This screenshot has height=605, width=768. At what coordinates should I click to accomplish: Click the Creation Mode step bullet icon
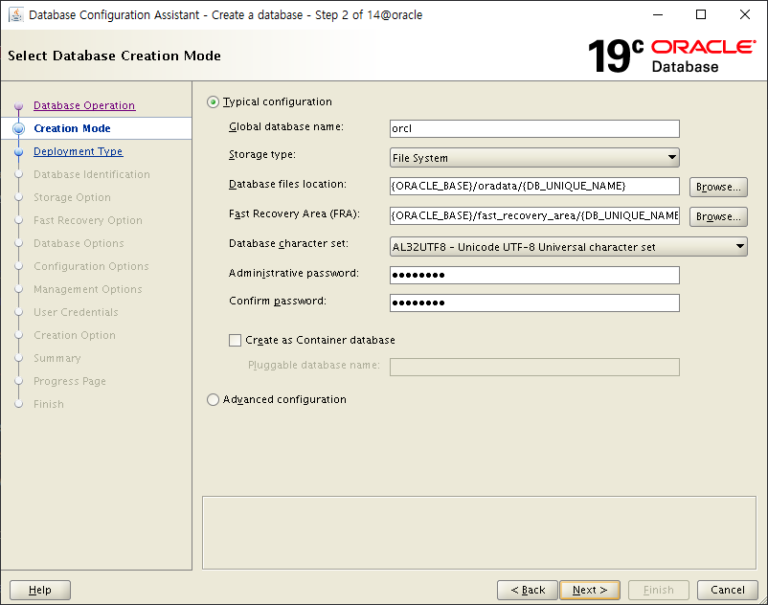[18, 129]
